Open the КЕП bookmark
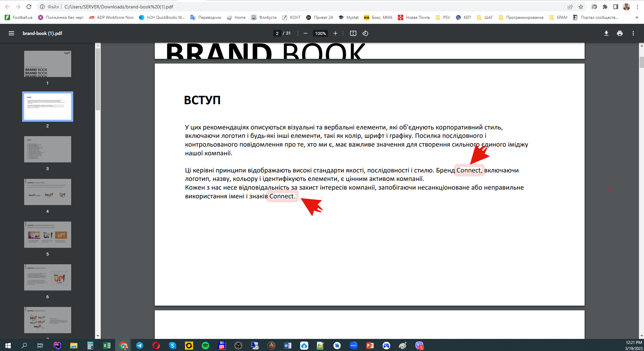 pyautogui.click(x=463, y=17)
